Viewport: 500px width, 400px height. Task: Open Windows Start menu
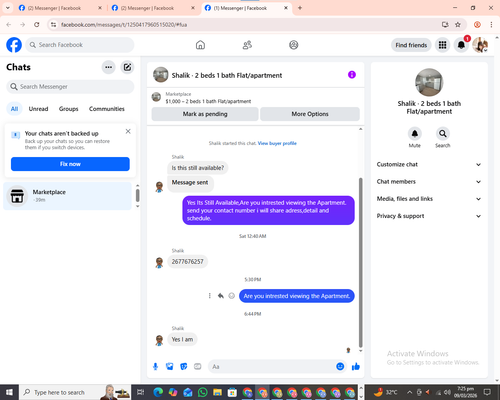9,392
